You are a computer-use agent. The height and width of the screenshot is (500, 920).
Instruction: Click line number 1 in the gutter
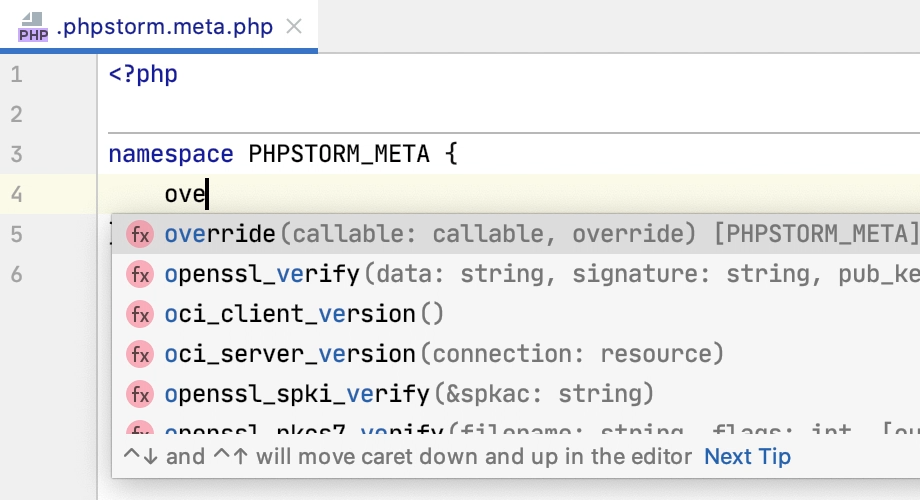17,75
